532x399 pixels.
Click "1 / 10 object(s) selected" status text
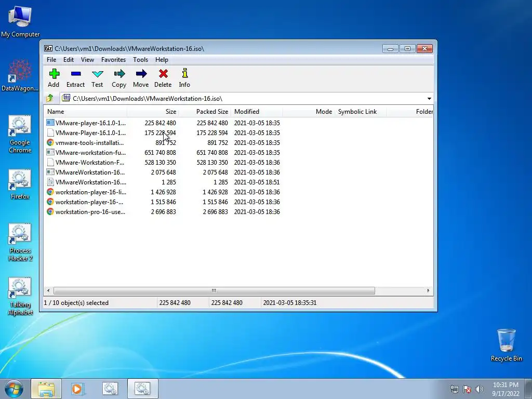pos(76,303)
